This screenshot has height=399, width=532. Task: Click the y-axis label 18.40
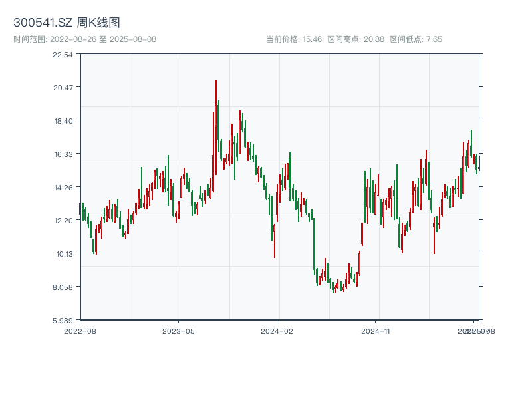click(x=63, y=121)
